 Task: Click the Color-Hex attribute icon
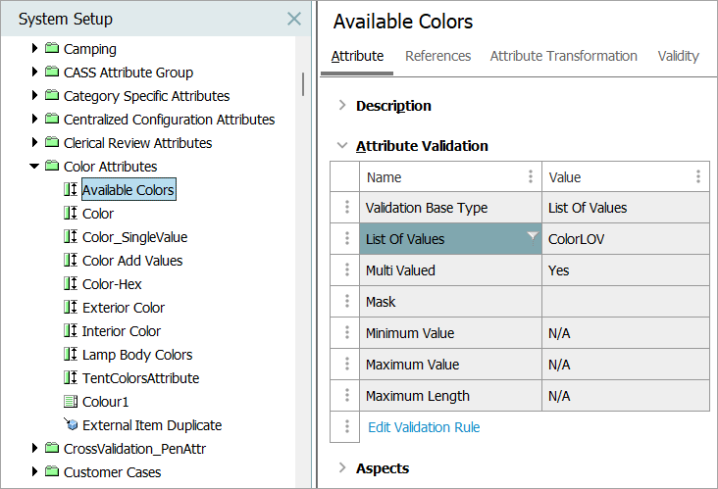pos(71,283)
